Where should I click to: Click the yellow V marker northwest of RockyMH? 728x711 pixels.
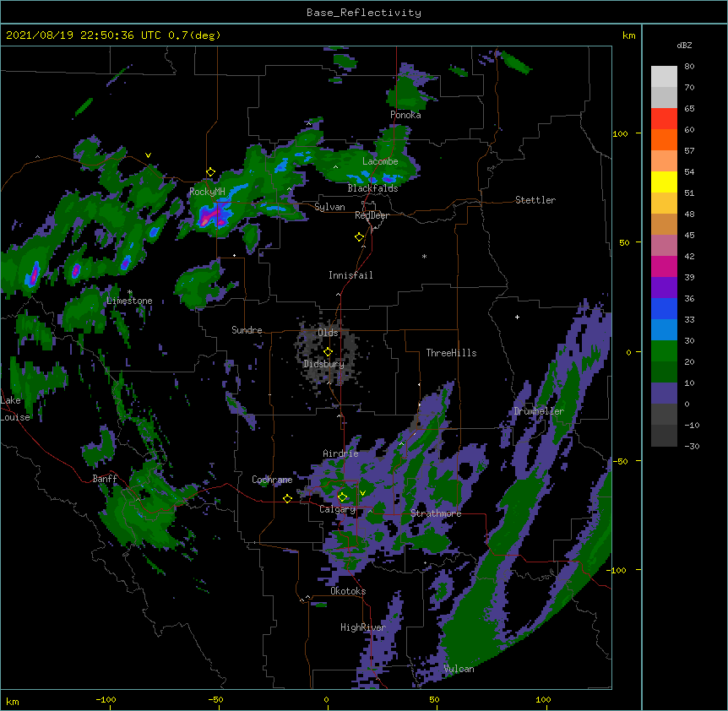[x=148, y=155]
